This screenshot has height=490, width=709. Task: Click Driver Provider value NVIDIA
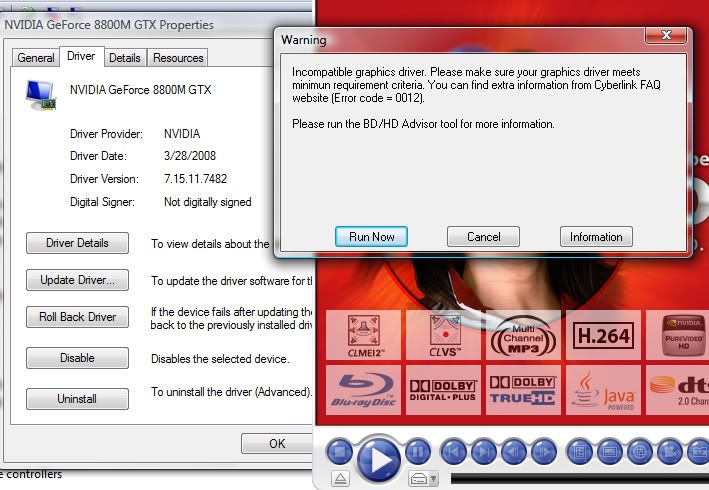(x=182, y=134)
